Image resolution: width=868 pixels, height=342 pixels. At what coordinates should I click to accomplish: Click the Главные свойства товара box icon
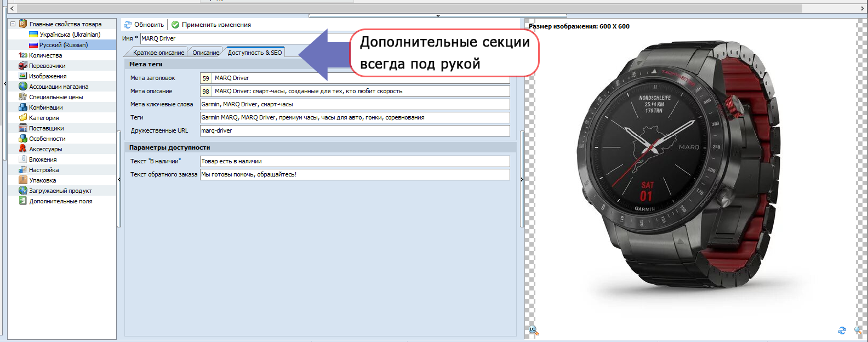click(x=22, y=24)
